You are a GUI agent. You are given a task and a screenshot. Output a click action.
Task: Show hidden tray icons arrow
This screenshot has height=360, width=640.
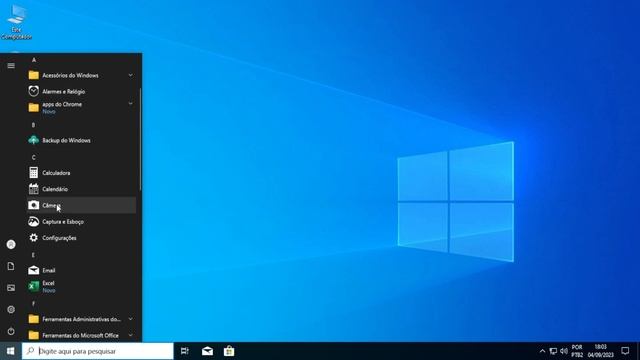(x=542, y=351)
